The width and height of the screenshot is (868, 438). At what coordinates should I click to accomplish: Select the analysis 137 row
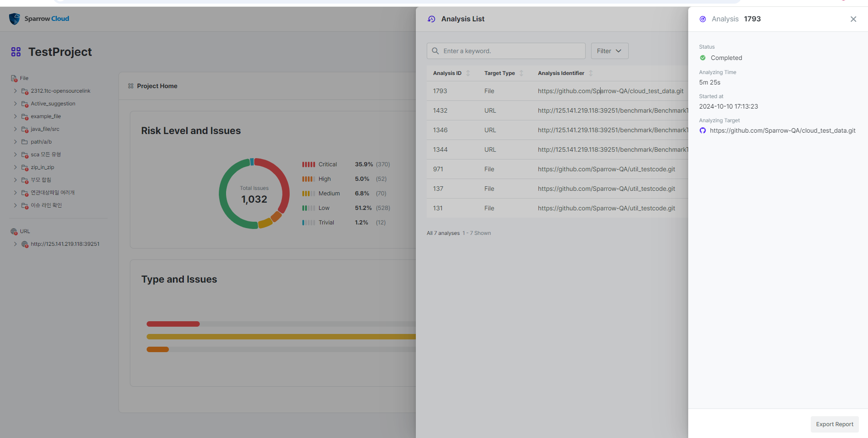click(557, 189)
